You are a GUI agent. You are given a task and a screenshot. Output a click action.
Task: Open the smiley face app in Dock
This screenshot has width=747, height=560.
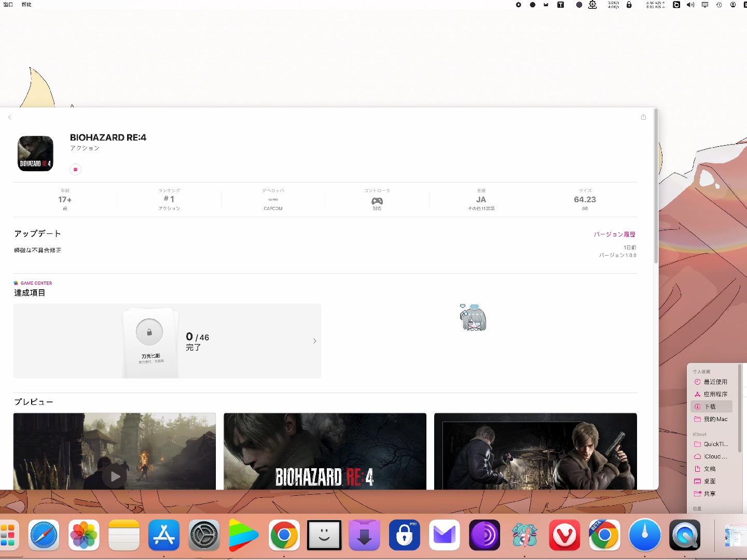click(x=324, y=535)
